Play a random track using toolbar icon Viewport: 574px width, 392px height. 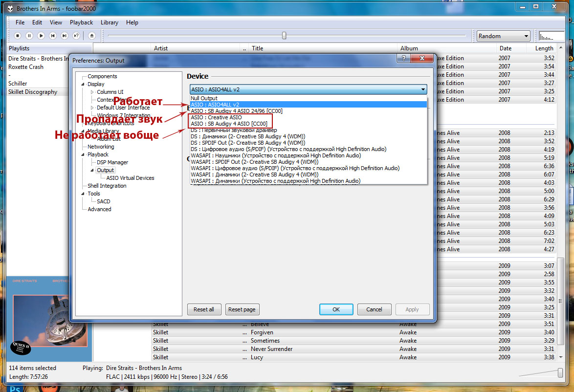click(76, 36)
